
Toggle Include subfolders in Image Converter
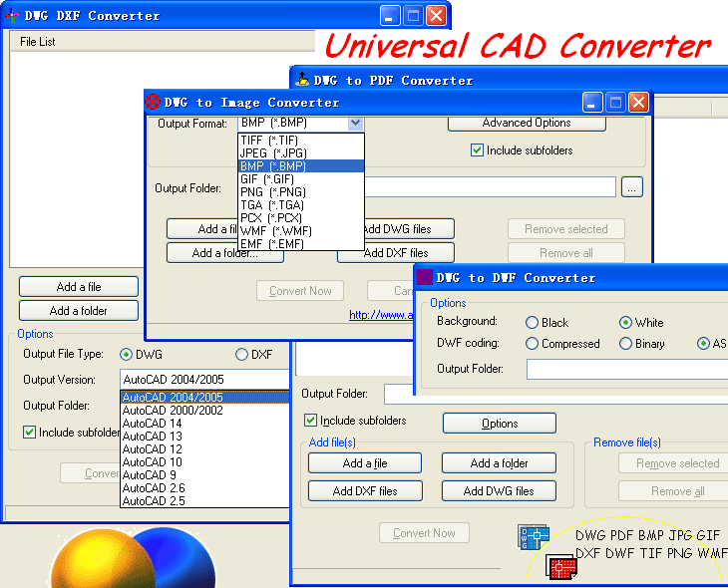(477, 150)
